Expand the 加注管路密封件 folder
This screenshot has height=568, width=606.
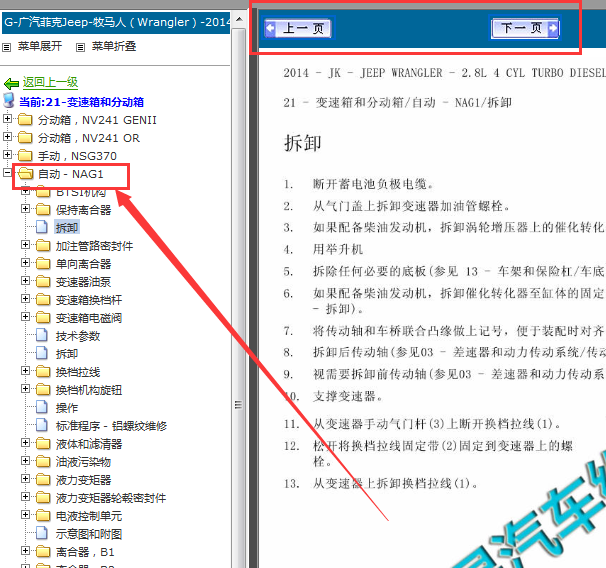[x=25, y=245]
